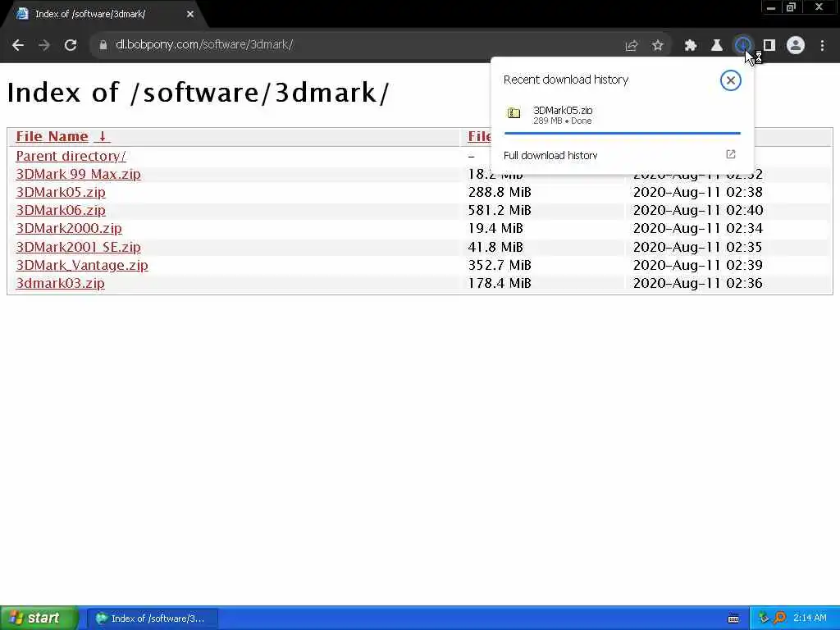Viewport: 840px width, 630px height.
Task: Click the download progress bar
Action: point(622,133)
